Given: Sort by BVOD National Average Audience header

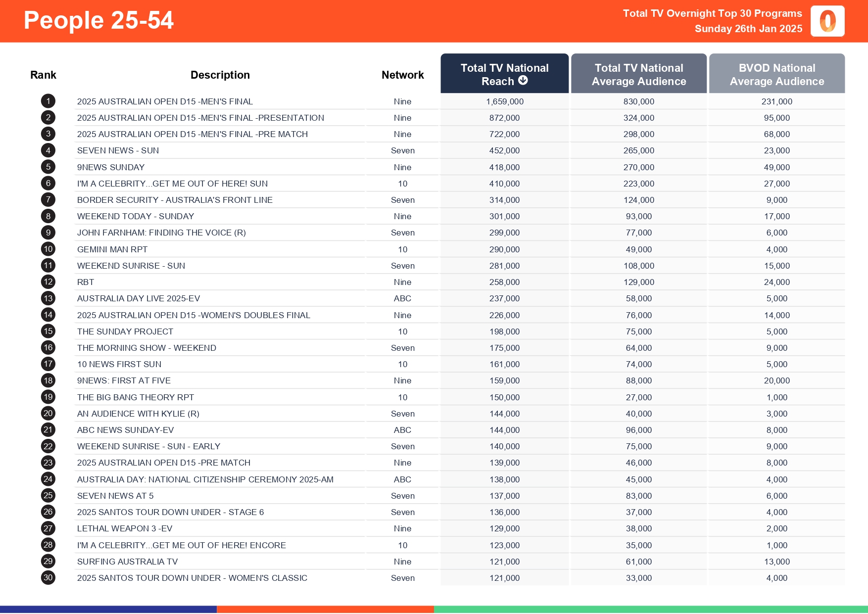Looking at the screenshot, I should point(777,73).
